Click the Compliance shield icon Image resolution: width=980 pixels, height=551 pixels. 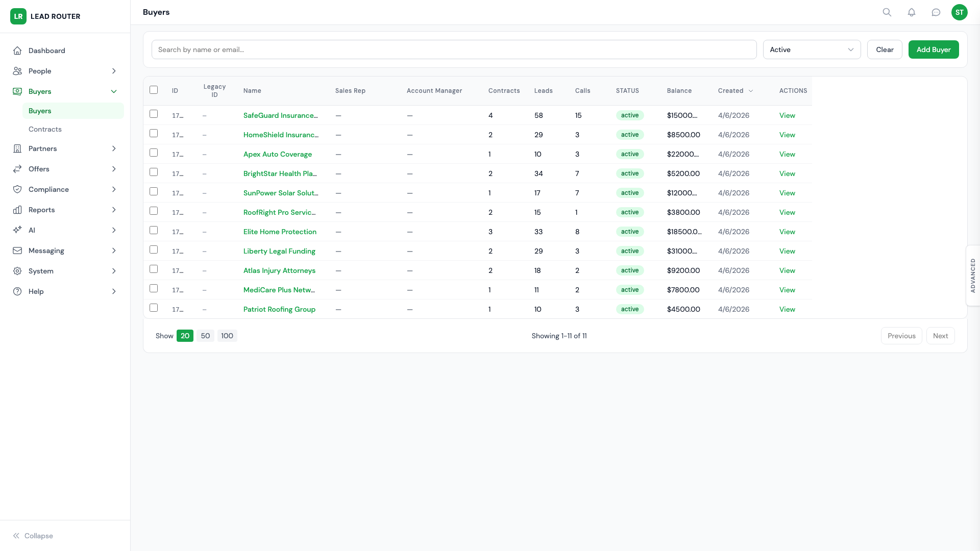point(17,189)
